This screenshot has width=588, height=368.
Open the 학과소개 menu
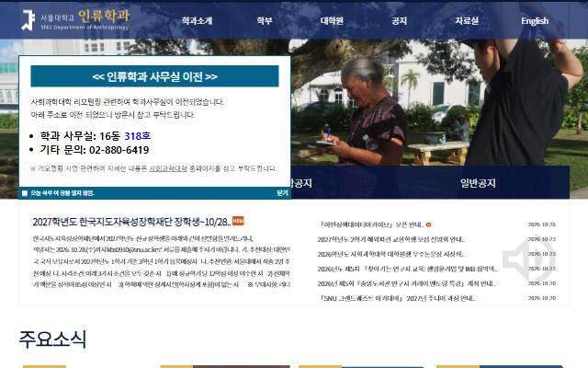point(197,21)
